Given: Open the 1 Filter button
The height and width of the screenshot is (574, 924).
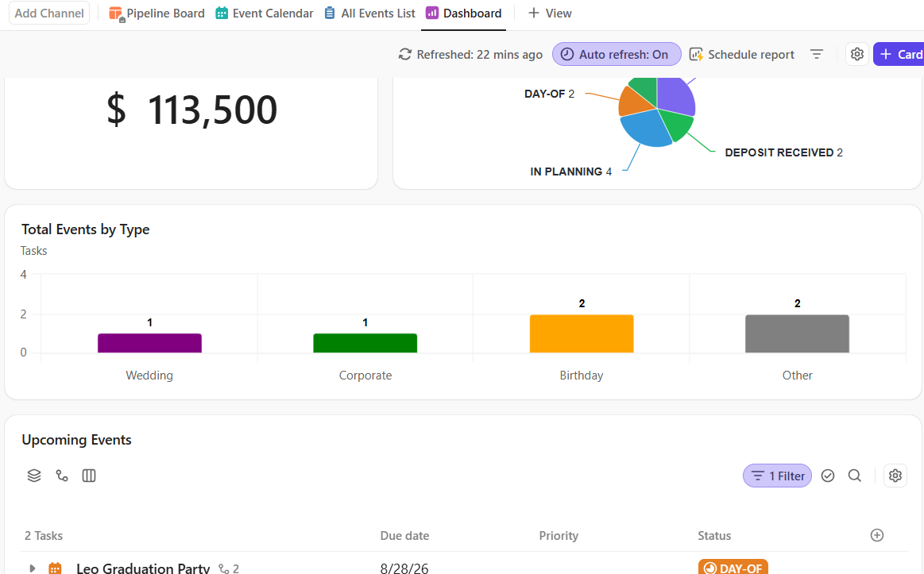Looking at the screenshot, I should [777, 476].
